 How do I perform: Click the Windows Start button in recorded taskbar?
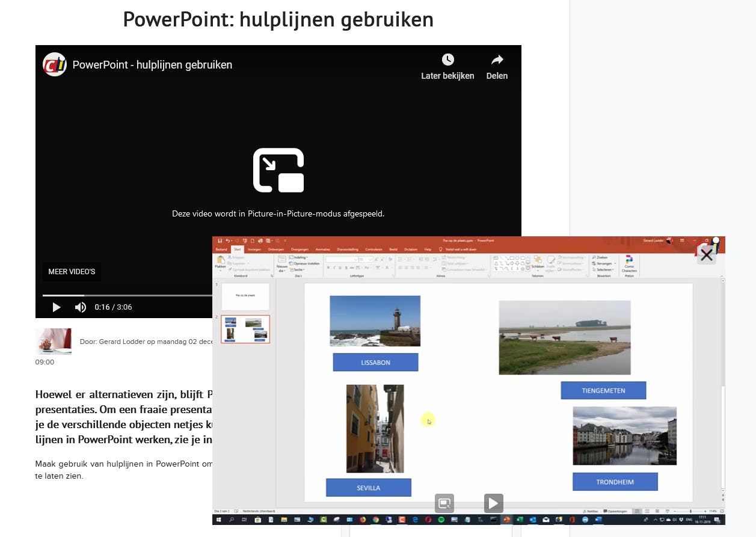click(218, 520)
